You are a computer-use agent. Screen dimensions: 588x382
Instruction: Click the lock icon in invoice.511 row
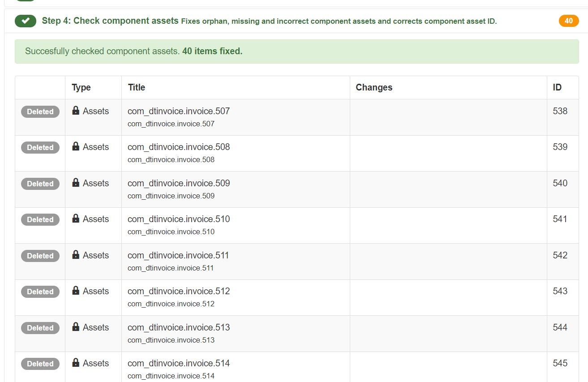(76, 255)
